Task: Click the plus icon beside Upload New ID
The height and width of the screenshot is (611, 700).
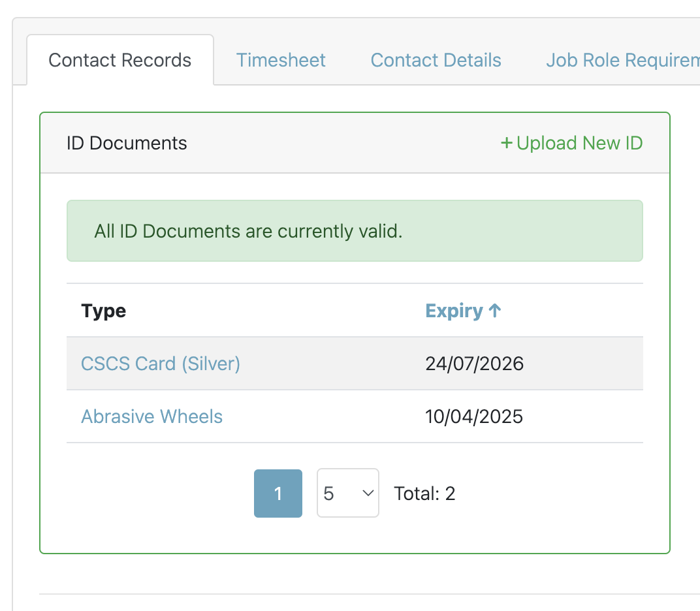Action: coord(507,143)
